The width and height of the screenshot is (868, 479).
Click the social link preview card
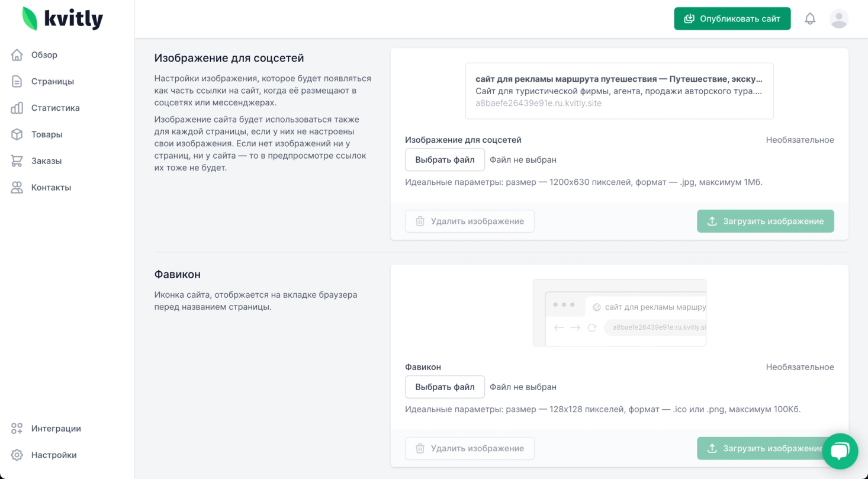click(x=619, y=91)
